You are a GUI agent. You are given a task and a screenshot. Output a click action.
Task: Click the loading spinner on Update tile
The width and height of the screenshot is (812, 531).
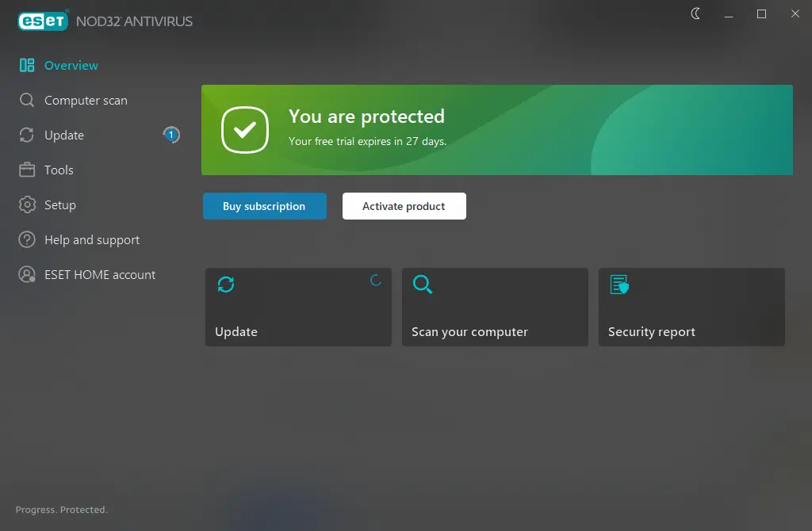click(x=376, y=280)
